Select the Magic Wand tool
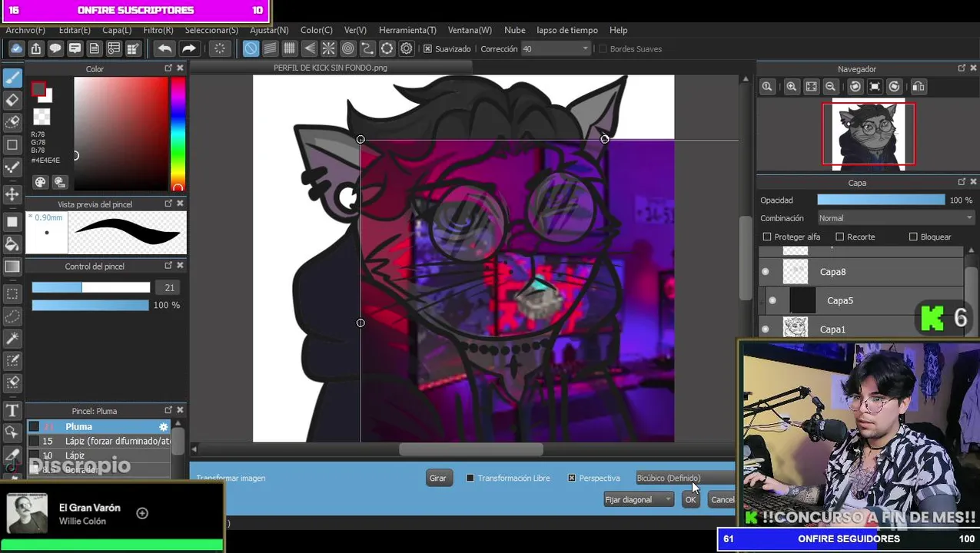 pos(12,338)
